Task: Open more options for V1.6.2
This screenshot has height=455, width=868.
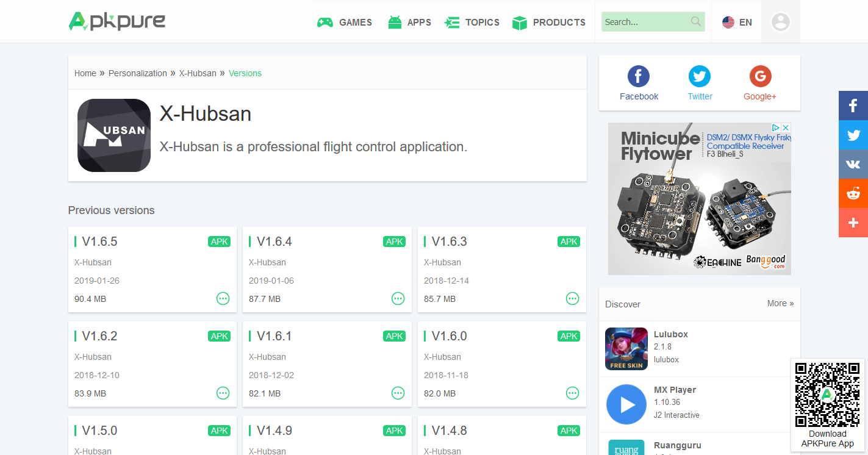Action: coord(223,393)
